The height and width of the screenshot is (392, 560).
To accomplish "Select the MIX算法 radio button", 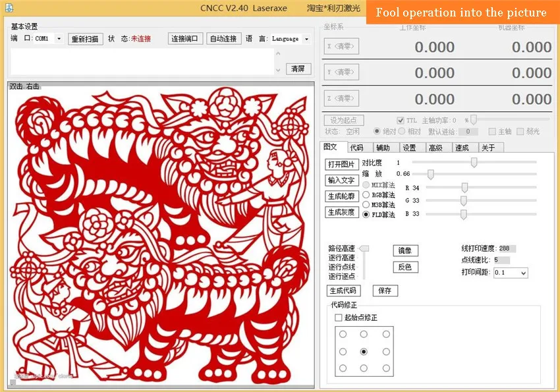I will (366, 185).
